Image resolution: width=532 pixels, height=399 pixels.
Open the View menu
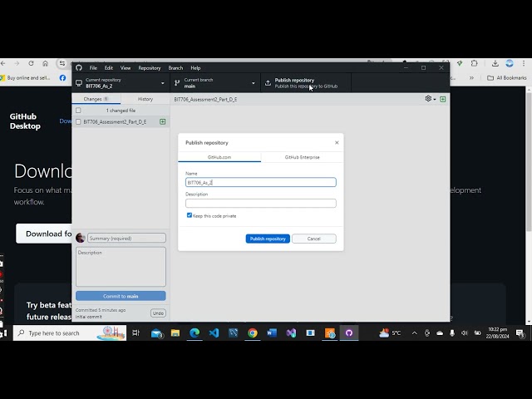click(x=126, y=68)
